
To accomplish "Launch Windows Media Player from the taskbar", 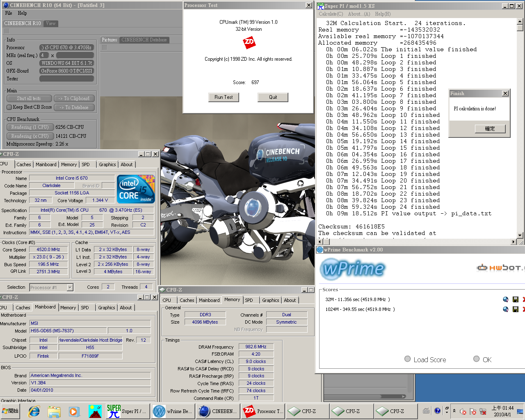I will [x=74, y=411].
